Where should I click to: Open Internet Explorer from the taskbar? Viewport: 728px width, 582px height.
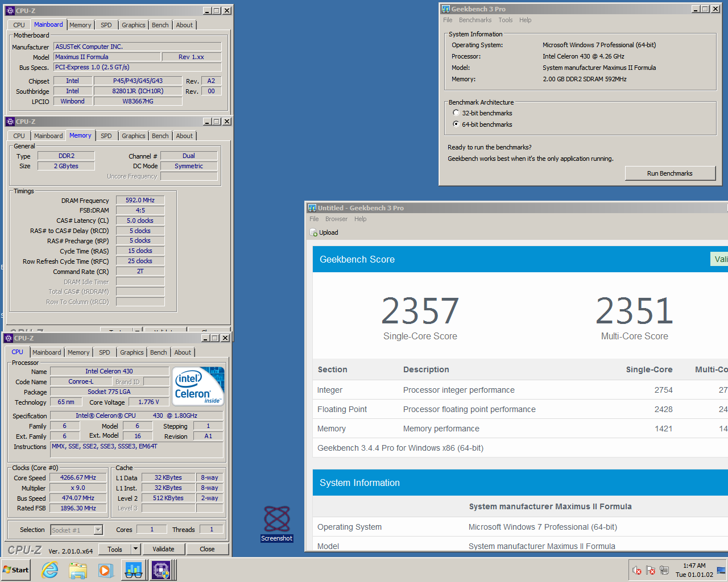(x=50, y=570)
